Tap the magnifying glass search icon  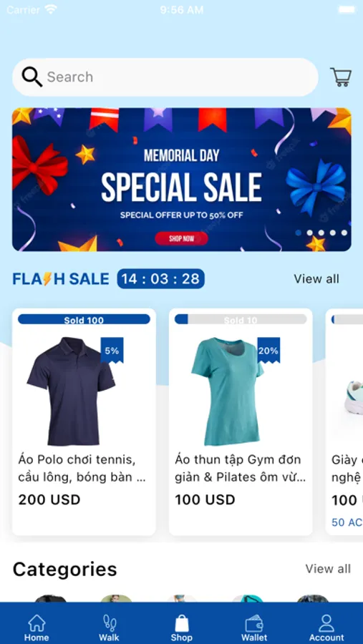pos(32,77)
